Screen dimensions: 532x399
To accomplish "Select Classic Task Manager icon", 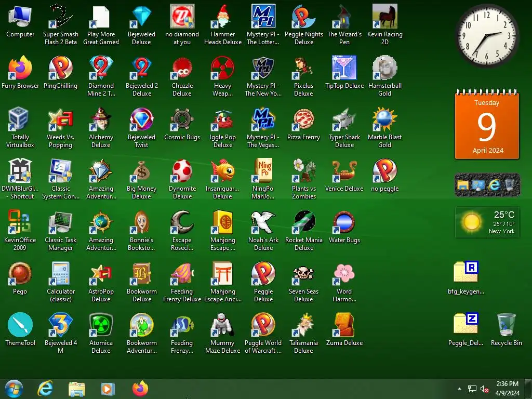I will [x=60, y=222].
